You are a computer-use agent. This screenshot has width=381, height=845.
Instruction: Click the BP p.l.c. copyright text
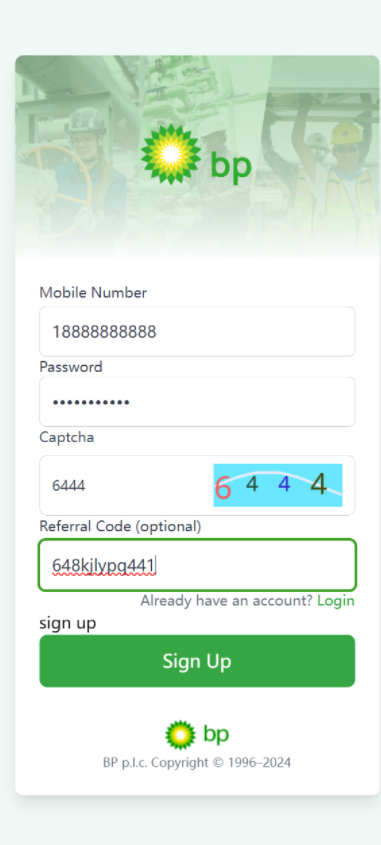tap(197, 763)
